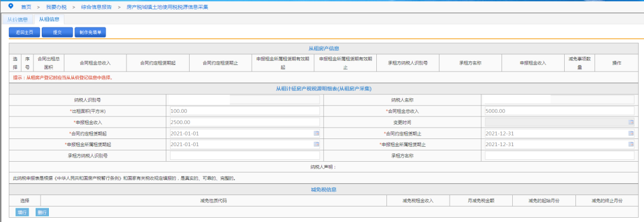Viewport: 644px width, 222px height.
Task: Open 我要办税 breadcrumb link
Action: [x=55, y=7]
